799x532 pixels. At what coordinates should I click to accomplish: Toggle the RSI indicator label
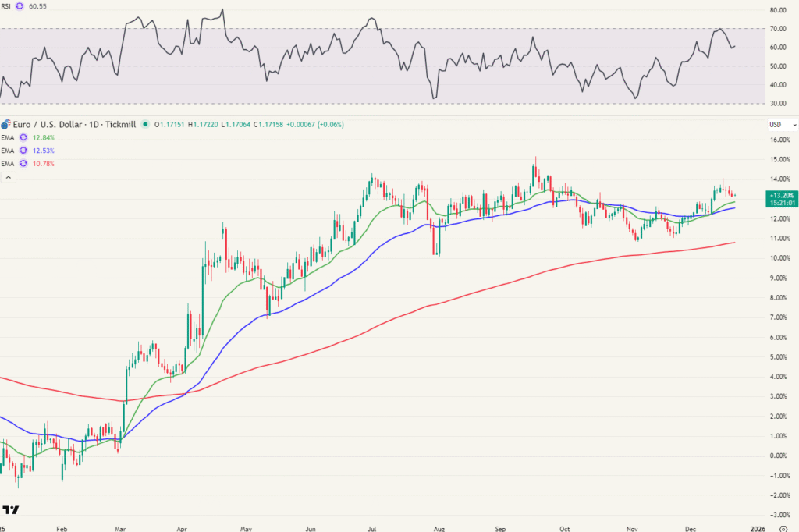[x=7, y=6]
